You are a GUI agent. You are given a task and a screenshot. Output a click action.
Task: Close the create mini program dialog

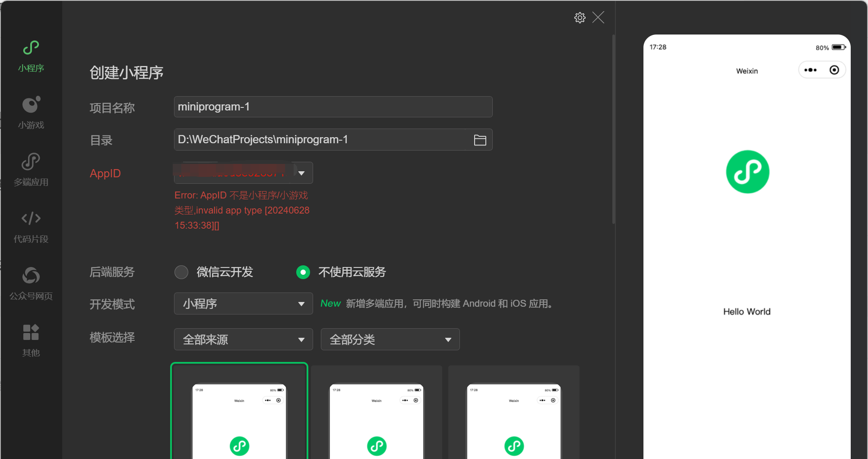598,18
